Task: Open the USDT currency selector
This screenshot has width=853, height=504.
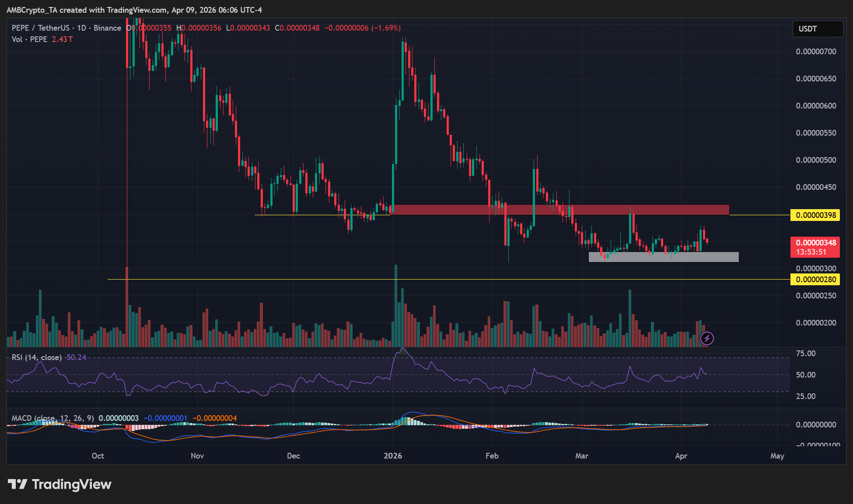Action: (817, 29)
